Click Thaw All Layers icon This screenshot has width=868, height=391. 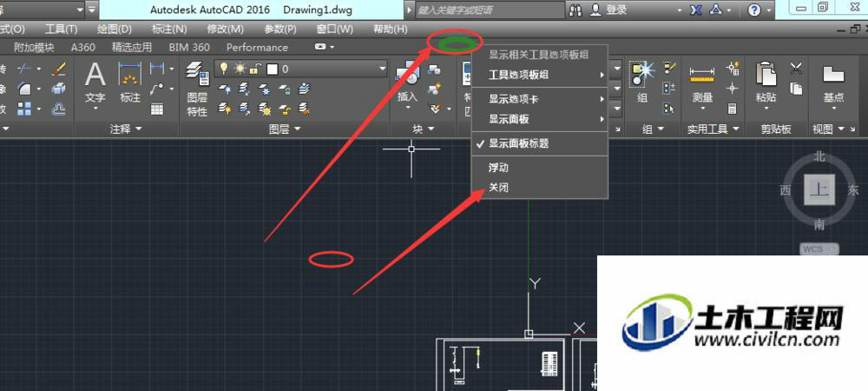[265, 109]
